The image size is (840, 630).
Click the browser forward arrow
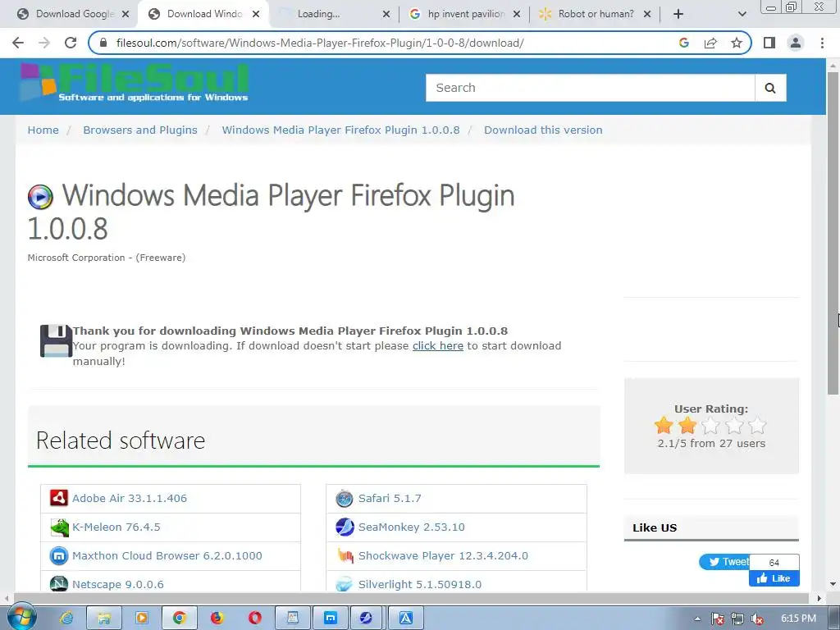coord(44,43)
